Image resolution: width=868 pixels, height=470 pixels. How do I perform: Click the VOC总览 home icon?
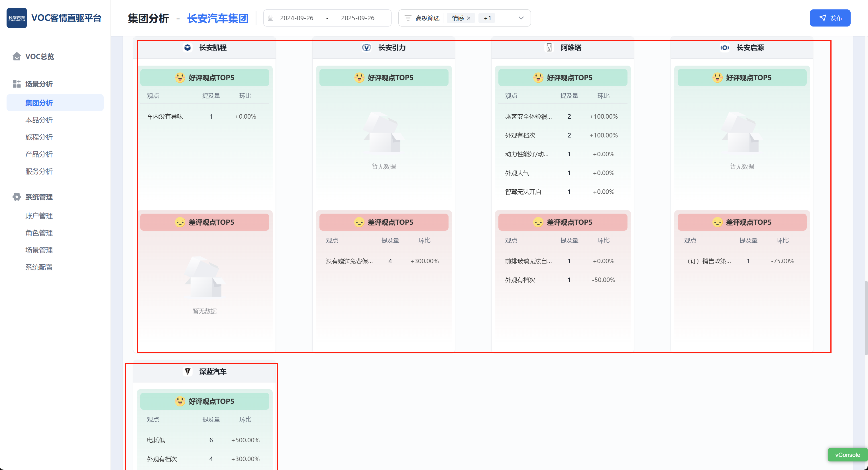coord(17,56)
